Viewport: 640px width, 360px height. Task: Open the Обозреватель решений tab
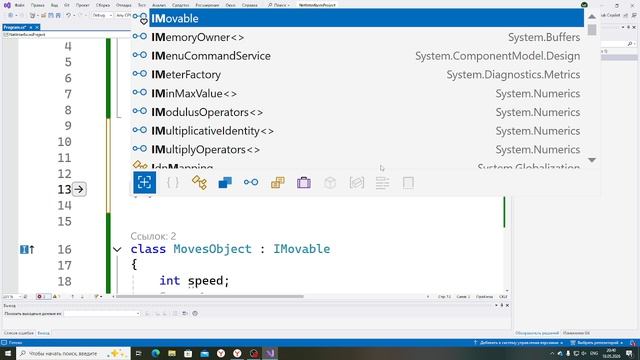click(x=537, y=333)
